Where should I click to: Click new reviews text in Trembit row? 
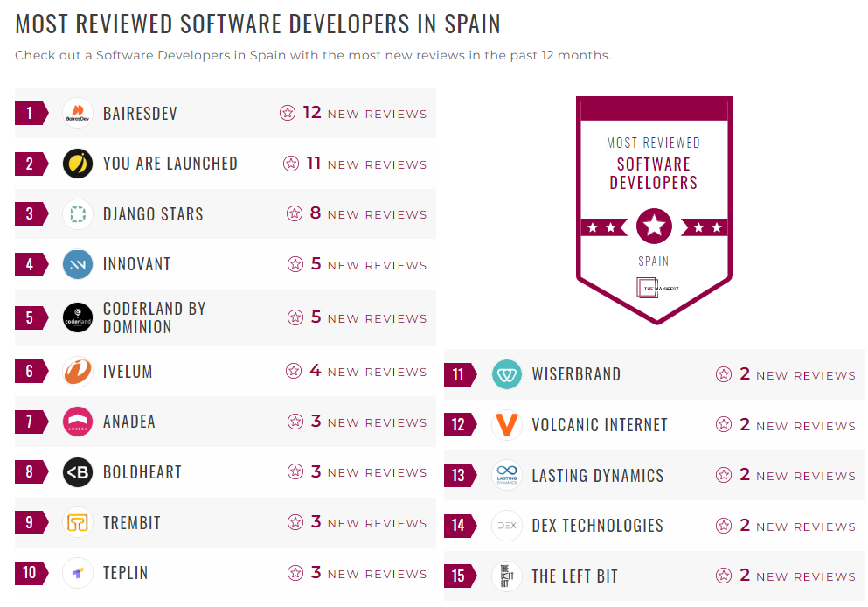click(x=369, y=522)
